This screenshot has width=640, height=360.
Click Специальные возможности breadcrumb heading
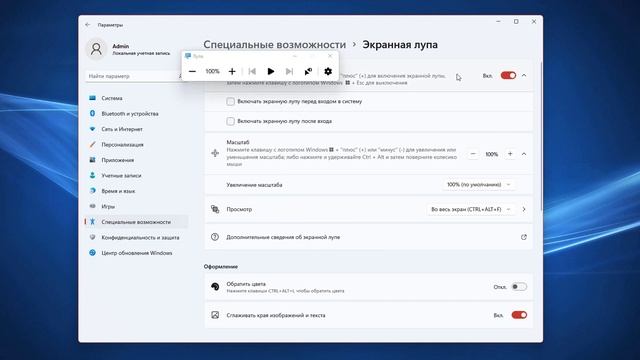point(275,44)
